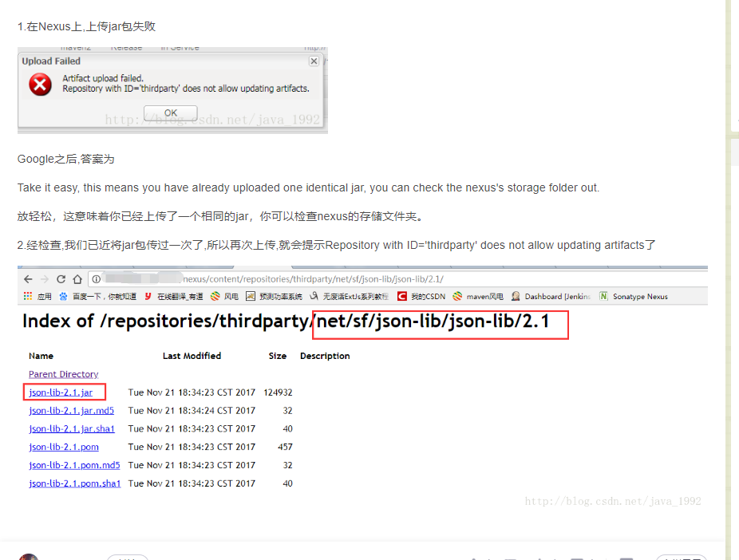Viewport: 739px width, 560px height.
Task: Click the red error icon in dialog
Action: pyautogui.click(x=41, y=85)
